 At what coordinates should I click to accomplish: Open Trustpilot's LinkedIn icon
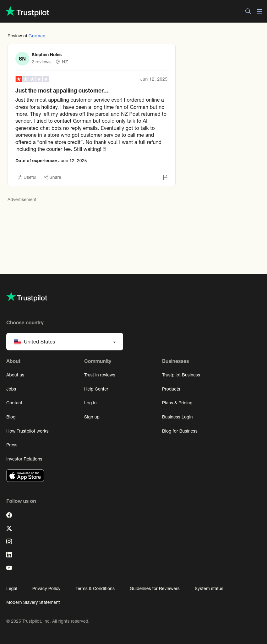point(9,555)
